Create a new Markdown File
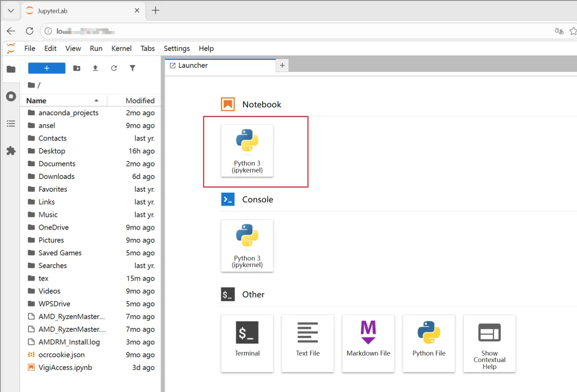The image size is (577, 392). pyautogui.click(x=368, y=343)
